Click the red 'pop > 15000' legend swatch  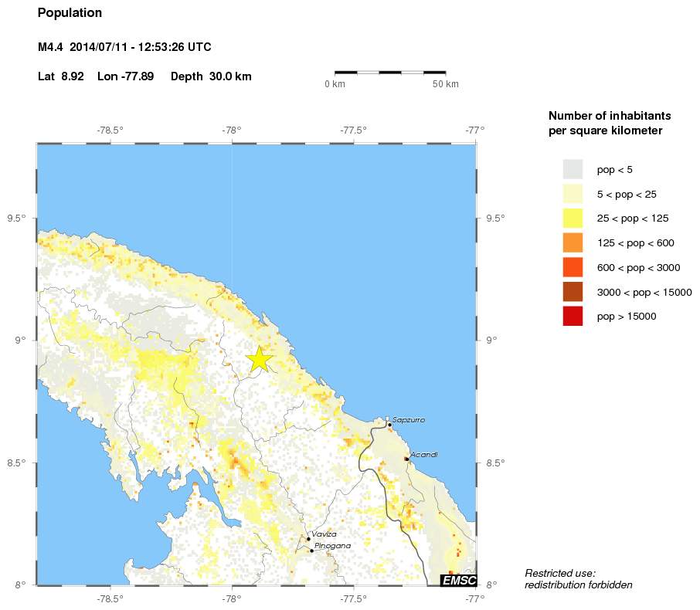[573, 317]
